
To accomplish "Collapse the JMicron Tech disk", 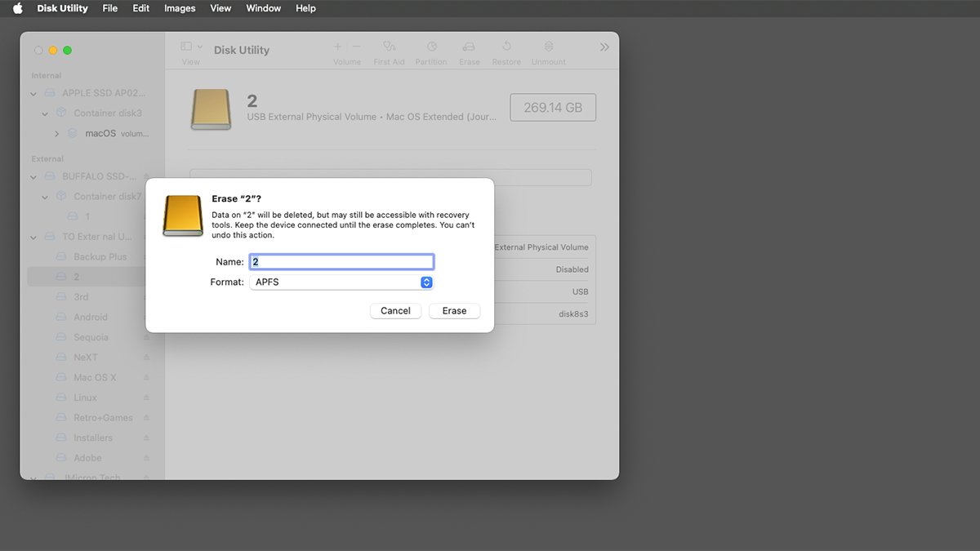I will tap(33, 478).
